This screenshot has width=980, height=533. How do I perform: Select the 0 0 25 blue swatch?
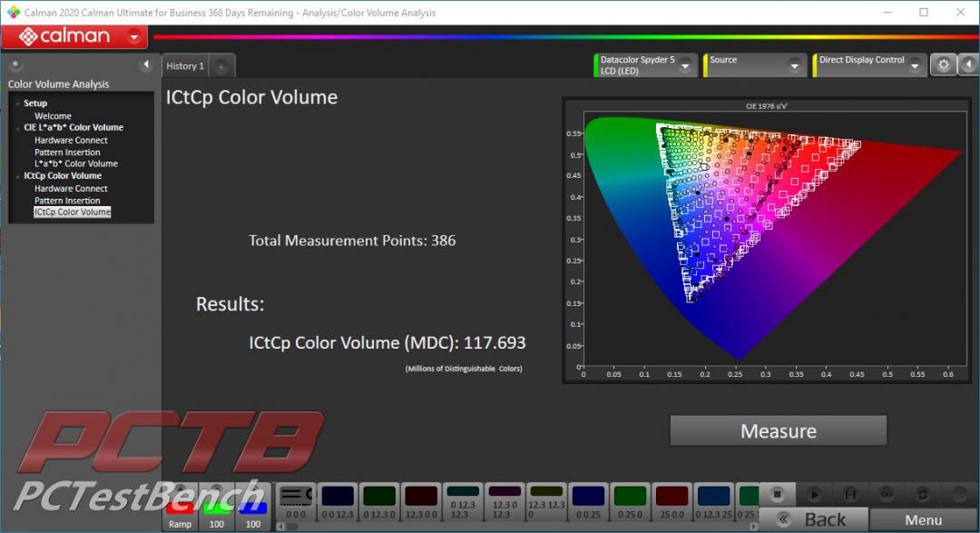[588, 502]
